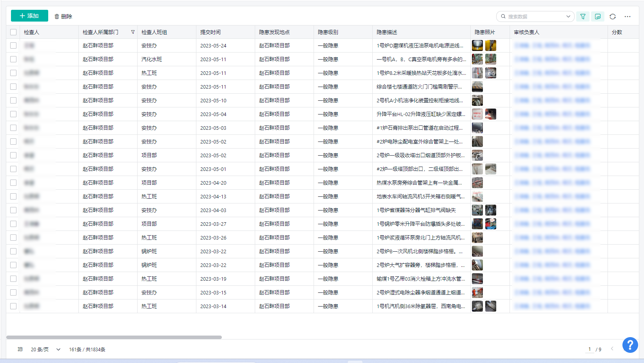The width and height of the screenshot is (644, 363).
Task: Click the horizontal scrollbar under the table
Action: point(114,337)
